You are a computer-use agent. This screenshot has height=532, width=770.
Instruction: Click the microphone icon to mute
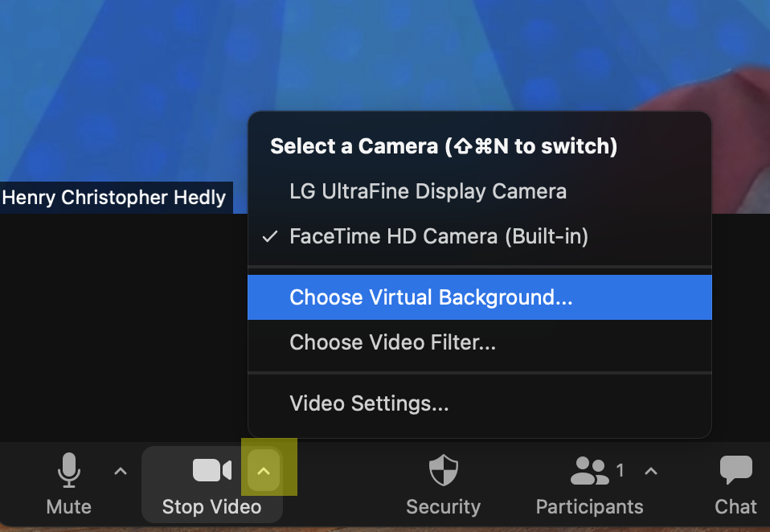coord(69,470)
